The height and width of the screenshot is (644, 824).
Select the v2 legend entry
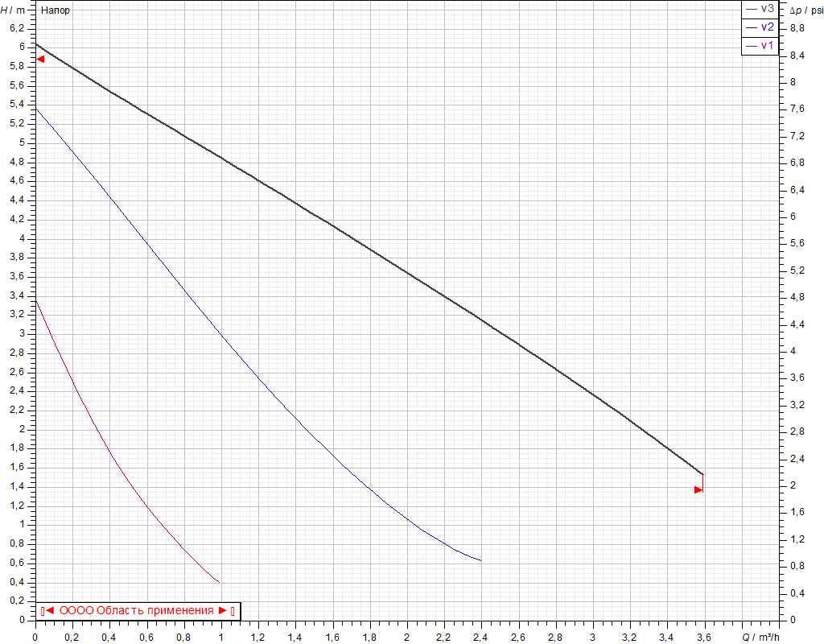[767, 27]
